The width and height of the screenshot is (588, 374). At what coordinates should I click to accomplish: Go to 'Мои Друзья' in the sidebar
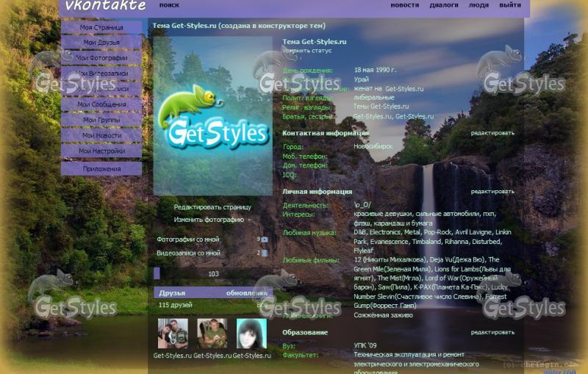point(101,43)
